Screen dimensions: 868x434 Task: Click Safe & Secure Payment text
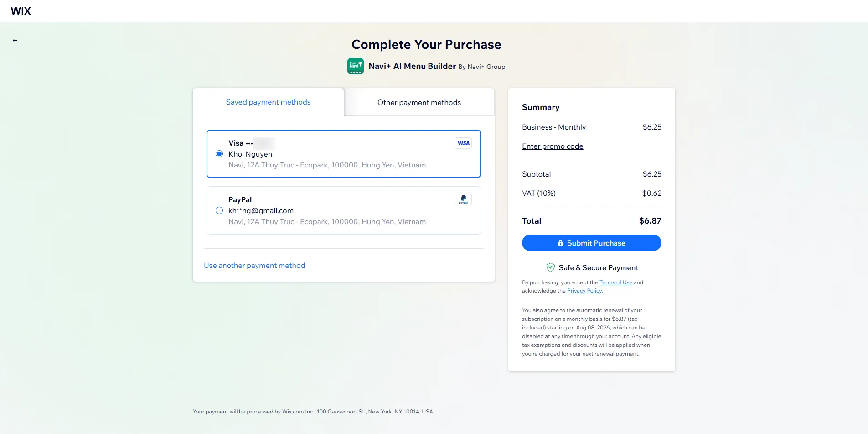coord(598,268)
